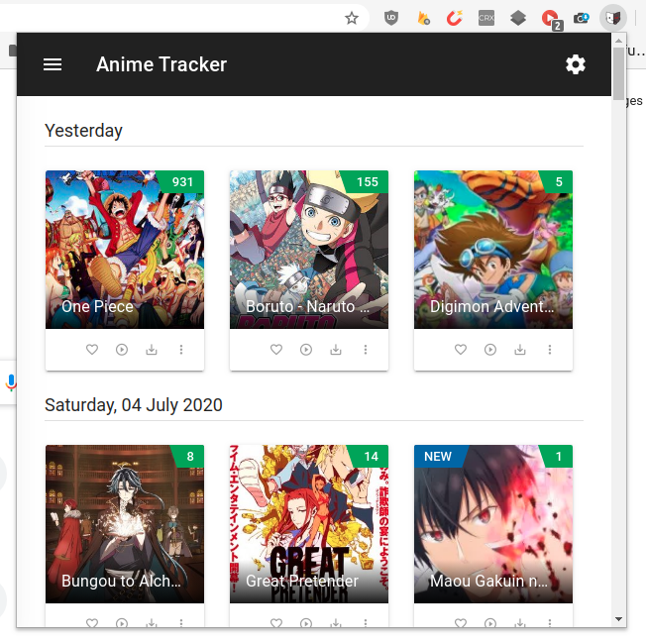Click popup scrollbar down arrow
This screenshot has height=644, width=646.
(618, 619)
